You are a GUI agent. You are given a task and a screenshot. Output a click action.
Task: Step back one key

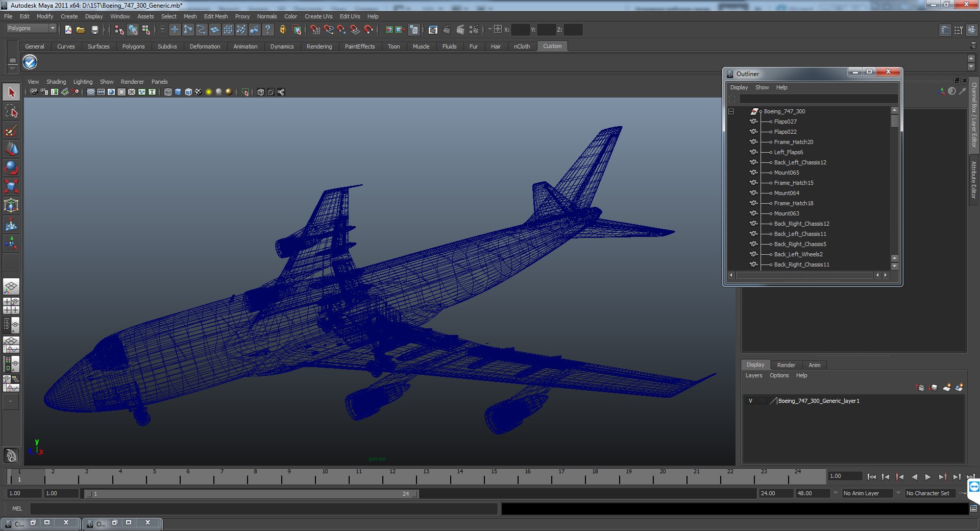pyautogui.click(x=900, y=477)
